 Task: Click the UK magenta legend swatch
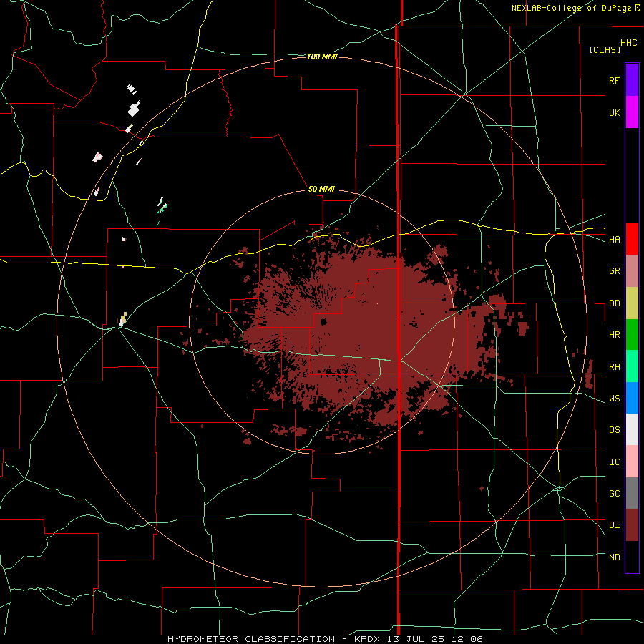point(632,112)
